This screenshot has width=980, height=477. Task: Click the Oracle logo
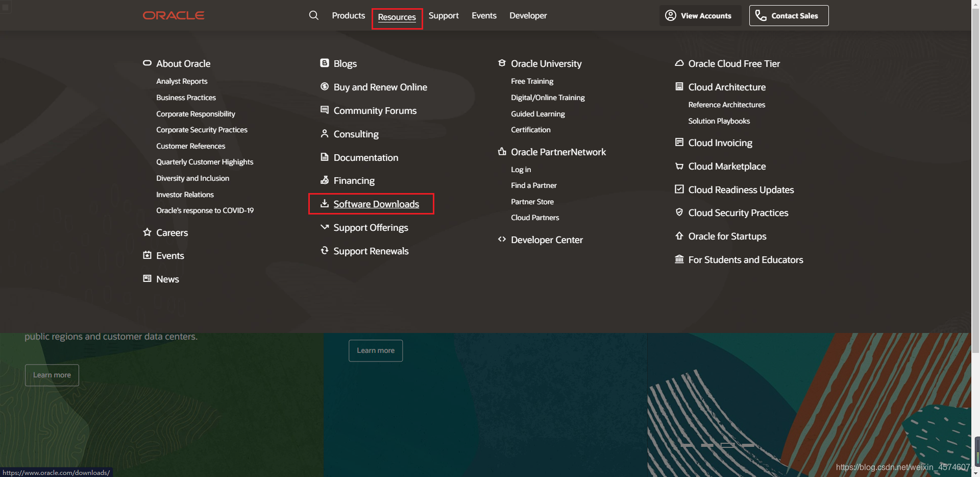(x=174, y=15)
